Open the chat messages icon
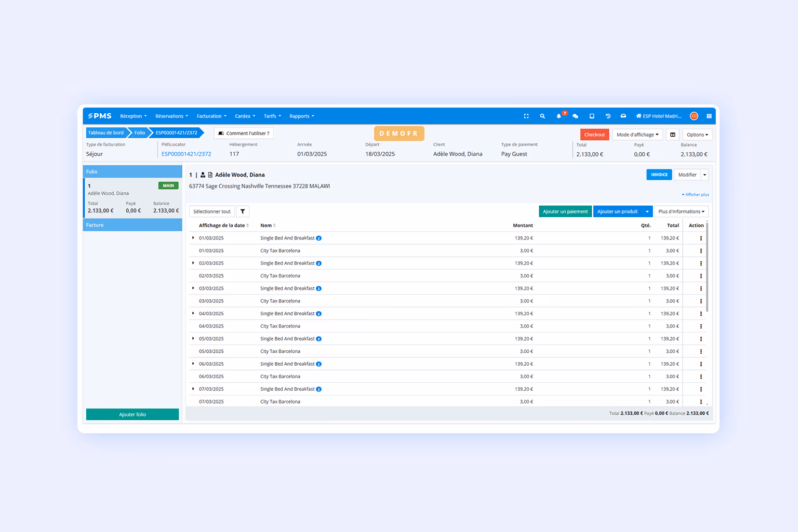This screenshot has height=532, width=798. point(575,116)
